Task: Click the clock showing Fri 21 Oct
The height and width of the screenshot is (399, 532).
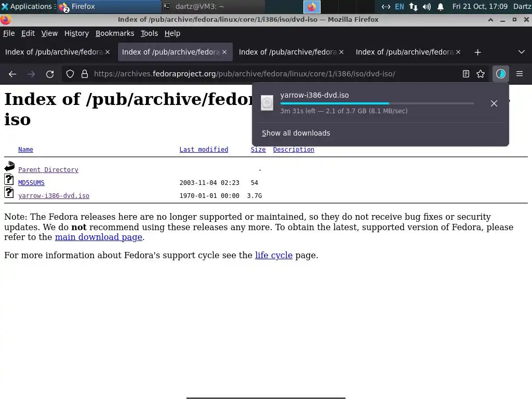Action: pyautogui.click(x=480, y=6)
